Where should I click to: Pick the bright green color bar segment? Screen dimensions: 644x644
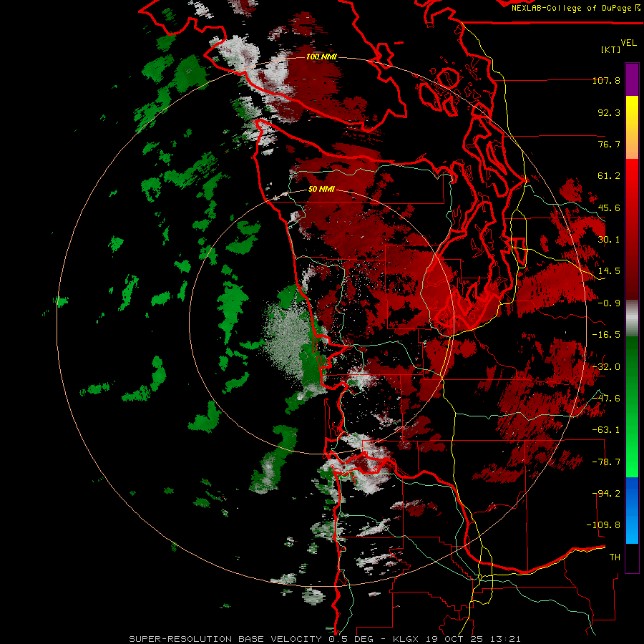click(632, 406)
